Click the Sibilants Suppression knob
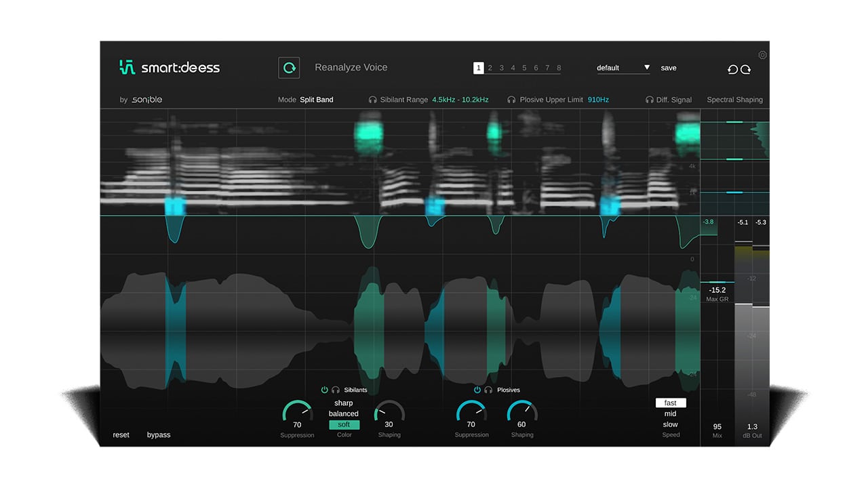Screen dimensions: 868x488 coord(297,412)
